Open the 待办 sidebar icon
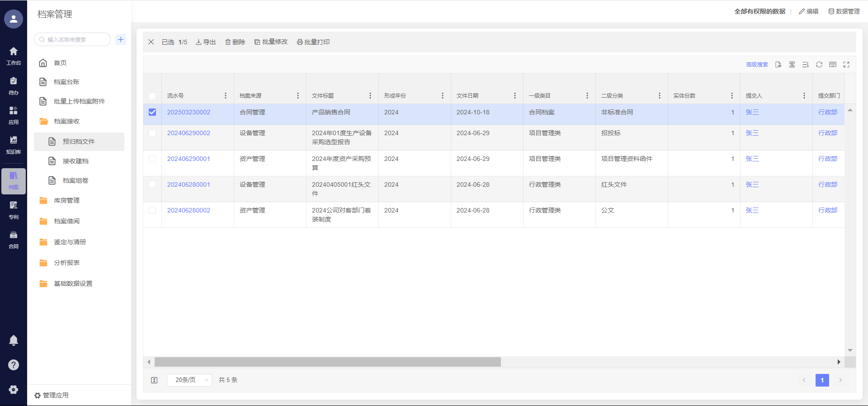 coord(14,85)
